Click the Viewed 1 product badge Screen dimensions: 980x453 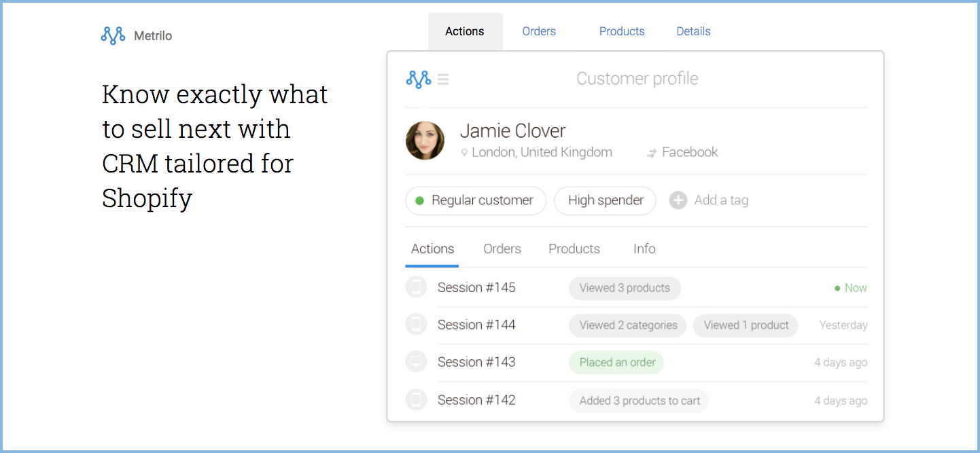tap(746, 325)
